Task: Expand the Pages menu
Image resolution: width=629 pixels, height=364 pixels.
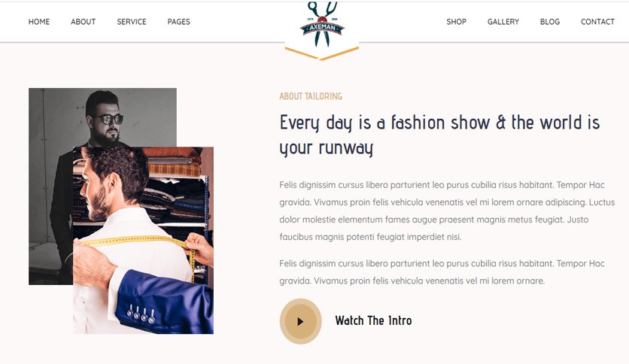Action: pyautogui.click(x=178, y=22)
